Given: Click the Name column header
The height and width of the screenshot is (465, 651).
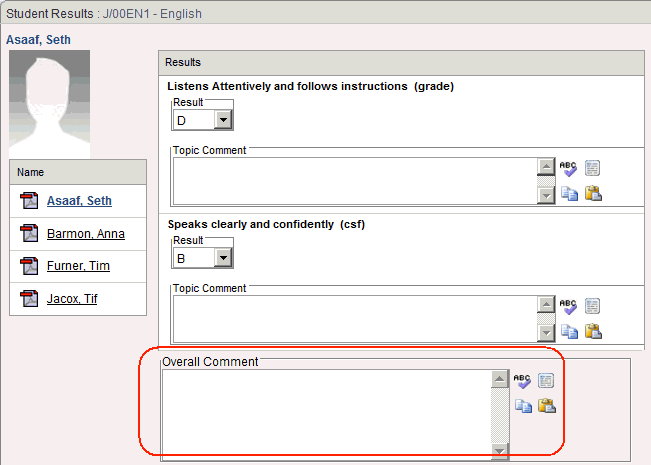Looking at the screenshot, I should click(x=78, y=172).
